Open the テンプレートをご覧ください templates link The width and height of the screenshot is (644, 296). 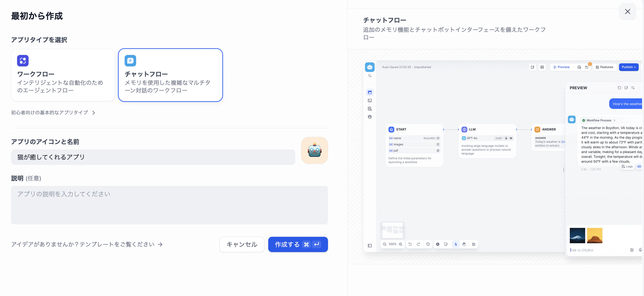tap(87, 244)
